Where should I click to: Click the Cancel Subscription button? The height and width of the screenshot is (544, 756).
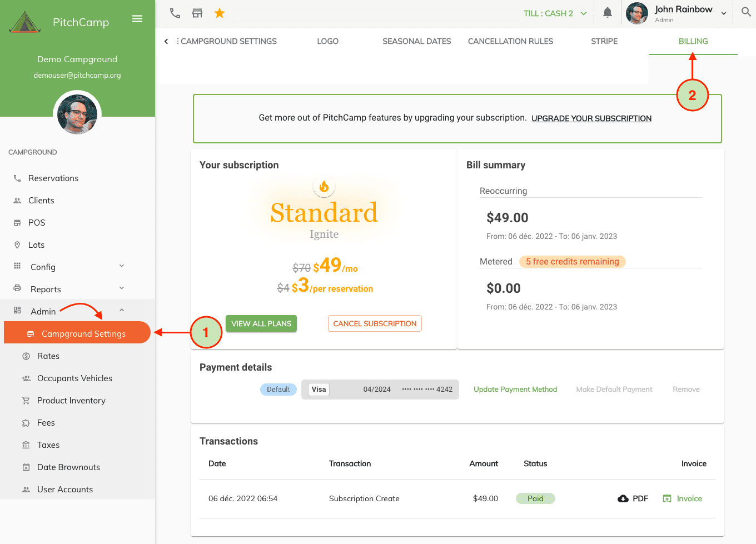375,323
